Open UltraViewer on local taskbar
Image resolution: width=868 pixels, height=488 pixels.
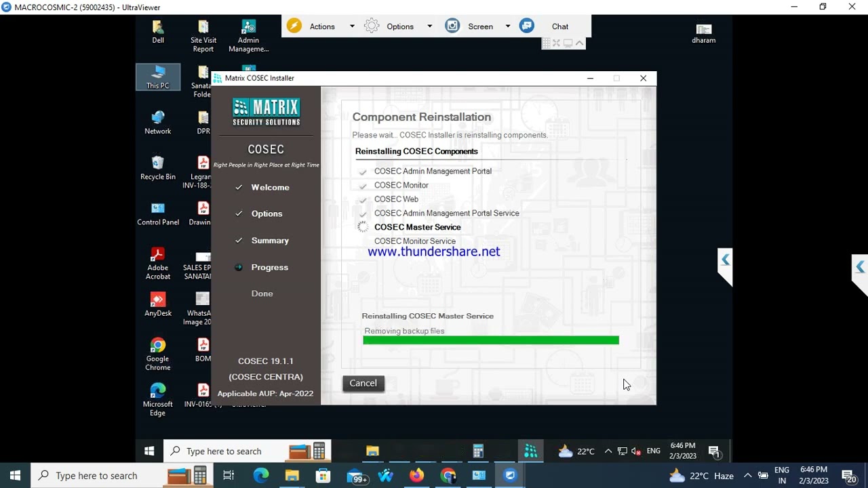(x=510, y=476)
